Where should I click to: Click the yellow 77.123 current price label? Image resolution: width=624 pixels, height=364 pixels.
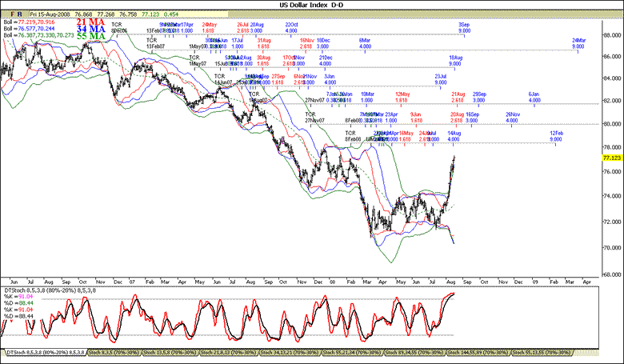coord(612,158)
